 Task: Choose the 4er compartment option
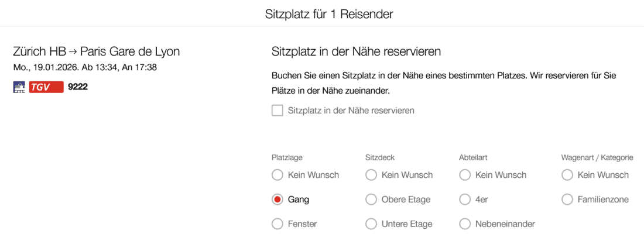[x=465, y=200]
